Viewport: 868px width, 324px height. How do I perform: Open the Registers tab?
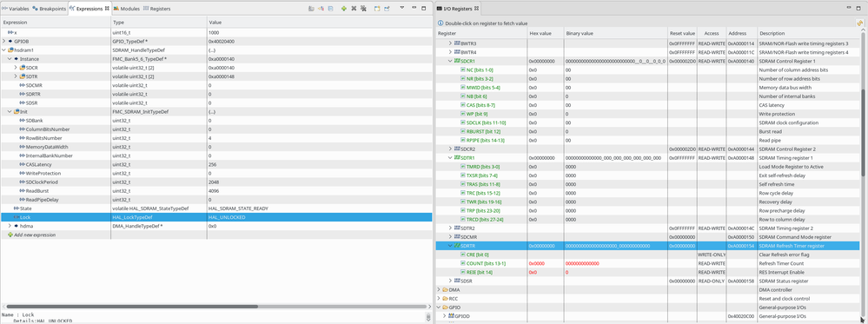(157, 9)
